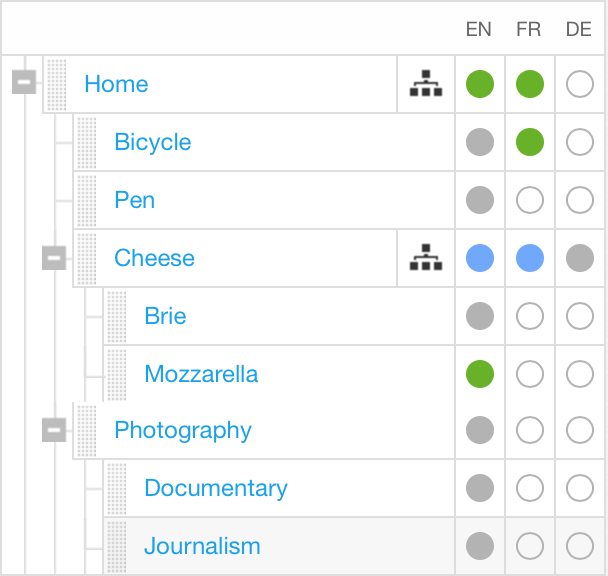Click the DE language column header
Screen dimensions: 608x576
tap(579, 30)
